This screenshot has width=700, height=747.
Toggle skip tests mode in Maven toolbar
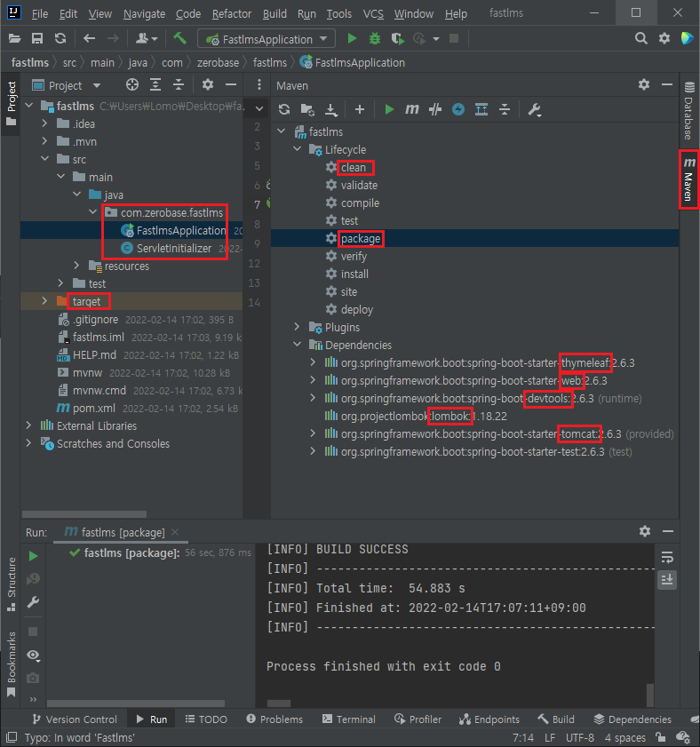(458, 109)
